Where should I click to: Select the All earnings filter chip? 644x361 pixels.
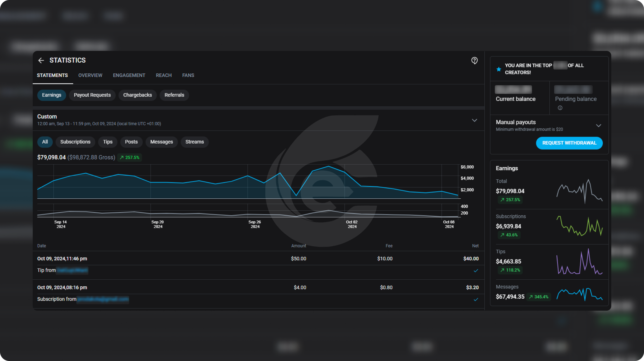click(45, 142)
